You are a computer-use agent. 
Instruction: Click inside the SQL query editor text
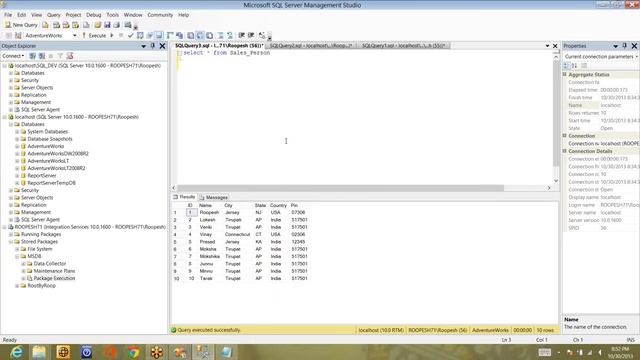227,53
